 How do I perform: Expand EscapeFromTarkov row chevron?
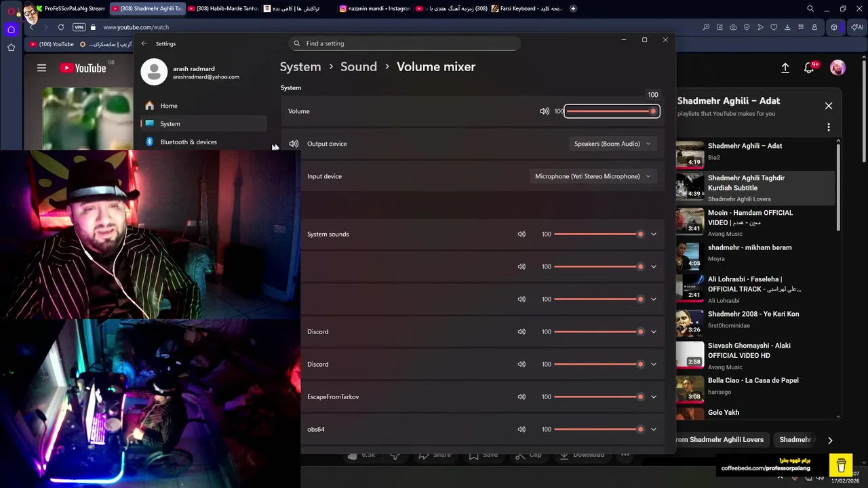pyautogui.click(x=654, y=396)
